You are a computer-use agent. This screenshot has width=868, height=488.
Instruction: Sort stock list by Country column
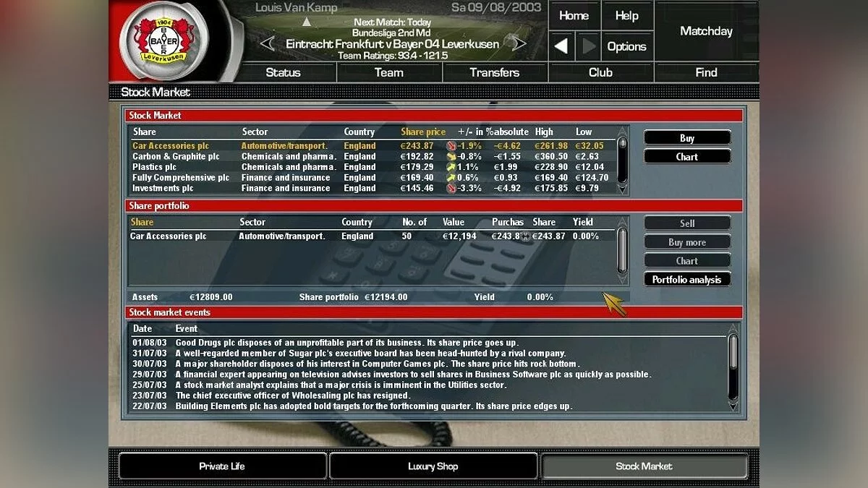pyautogui.click(x=359, y=132)
